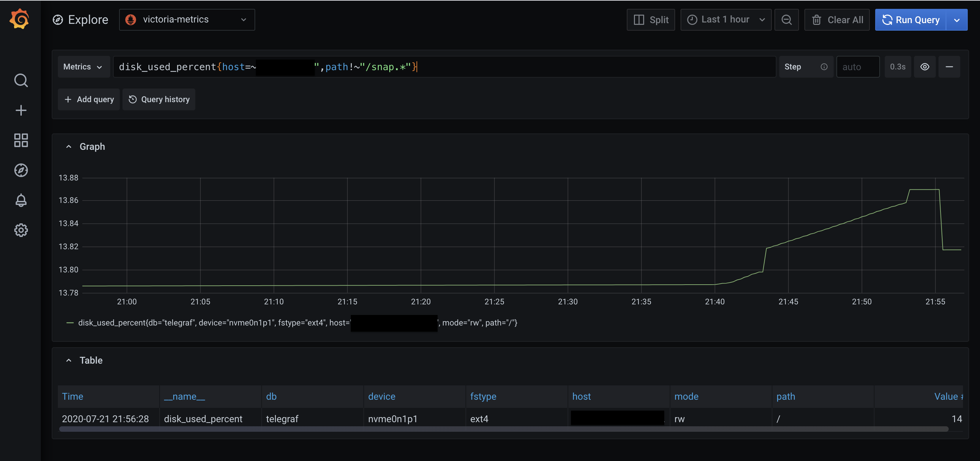
Task: Click into the disk_used_percent query field
Action: pos(444,67)
